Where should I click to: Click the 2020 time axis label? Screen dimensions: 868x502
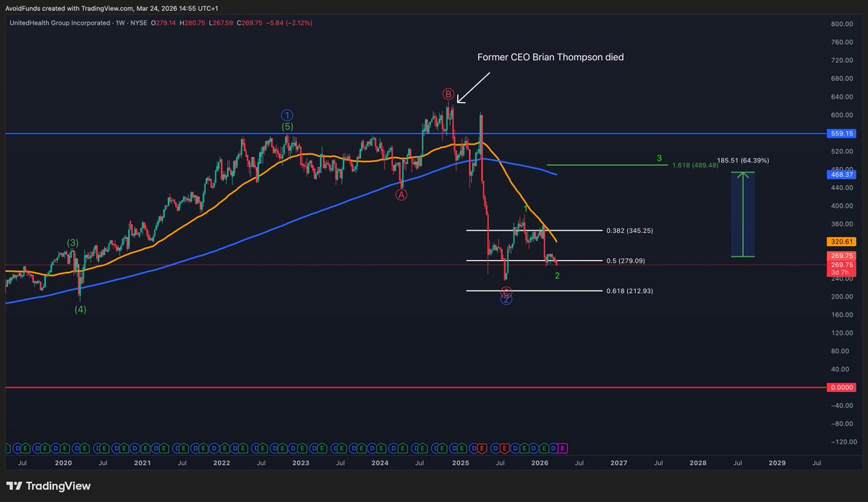[x=64, y=461]
